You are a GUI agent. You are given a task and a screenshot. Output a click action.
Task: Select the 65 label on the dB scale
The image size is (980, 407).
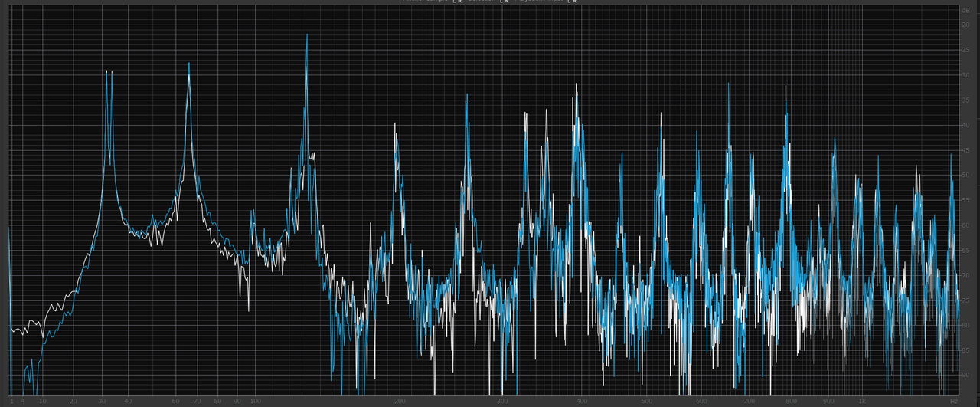[965, 250]
